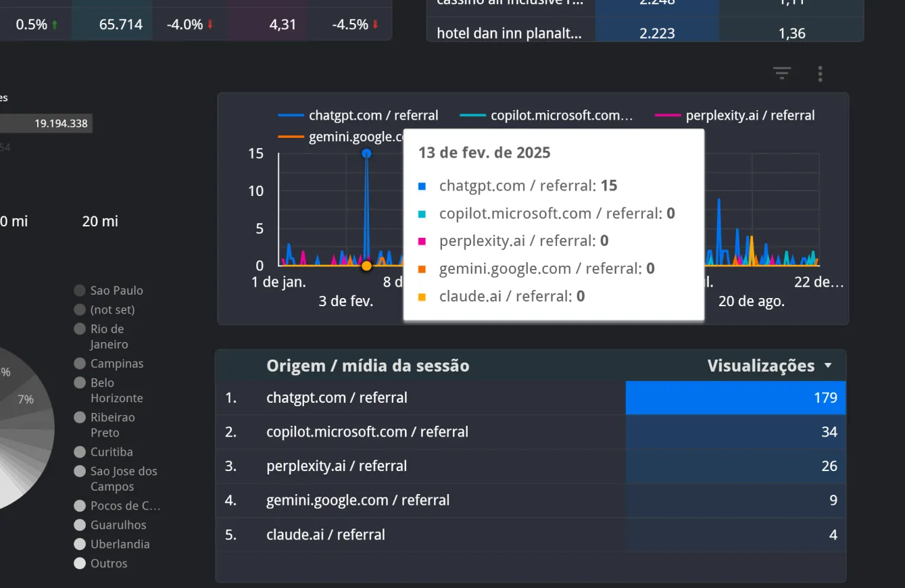The image size is (905, 588).
Task: Select the copilot.microsoft.com / referral table row
Action: pyautogui.click(x=367, y=432)
